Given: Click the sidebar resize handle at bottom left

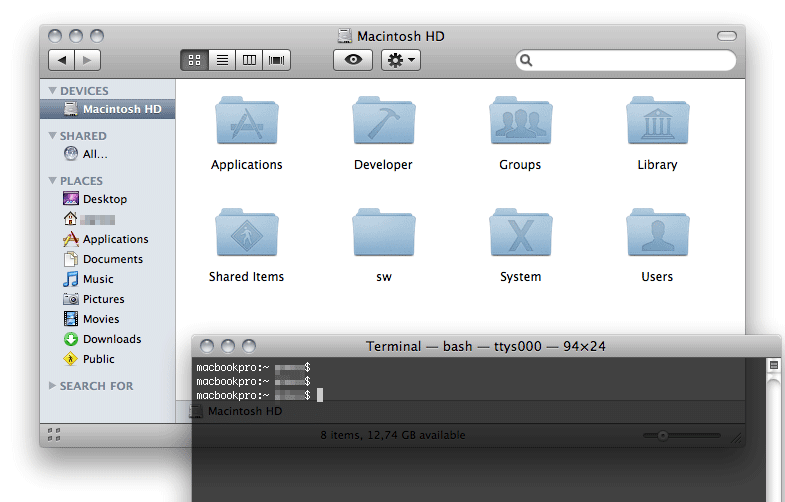Looking at the screenshot, I should [x=54, y=434].
